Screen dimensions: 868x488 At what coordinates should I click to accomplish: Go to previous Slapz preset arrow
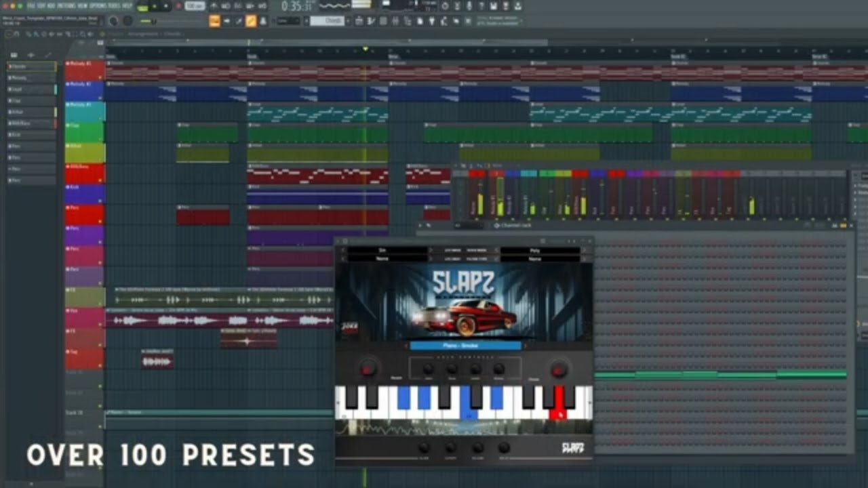(x=406, y=346)
